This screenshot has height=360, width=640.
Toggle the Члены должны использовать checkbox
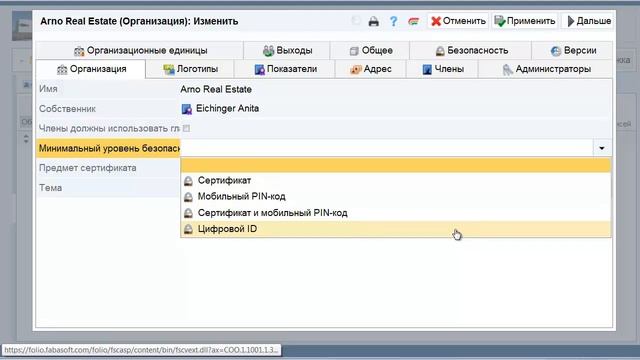click(186, 129)
